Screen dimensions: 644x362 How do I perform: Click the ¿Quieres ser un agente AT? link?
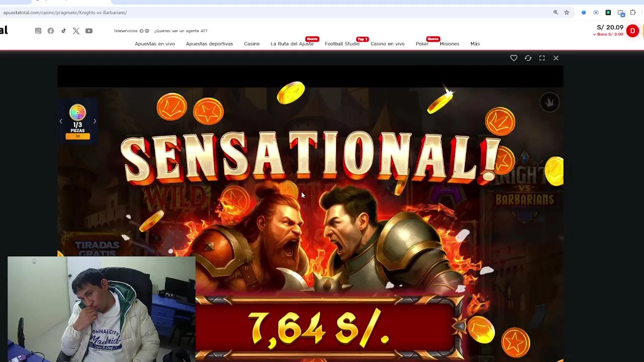click(x=181, y=31)
